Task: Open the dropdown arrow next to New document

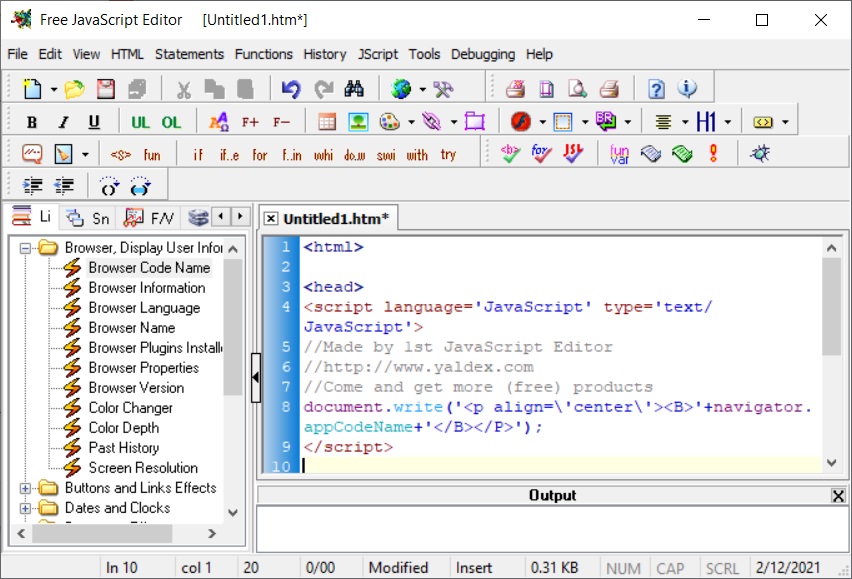Action: [x=53, y=89]
